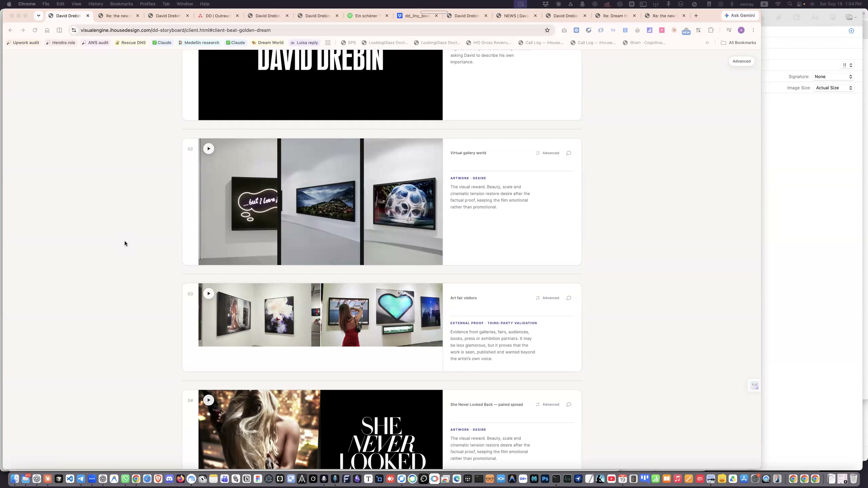Image resolution: width=868 pixels, height=488 pixels.
Task: Open the virtual gallery storyboard thumbnail
Action: 320,202
